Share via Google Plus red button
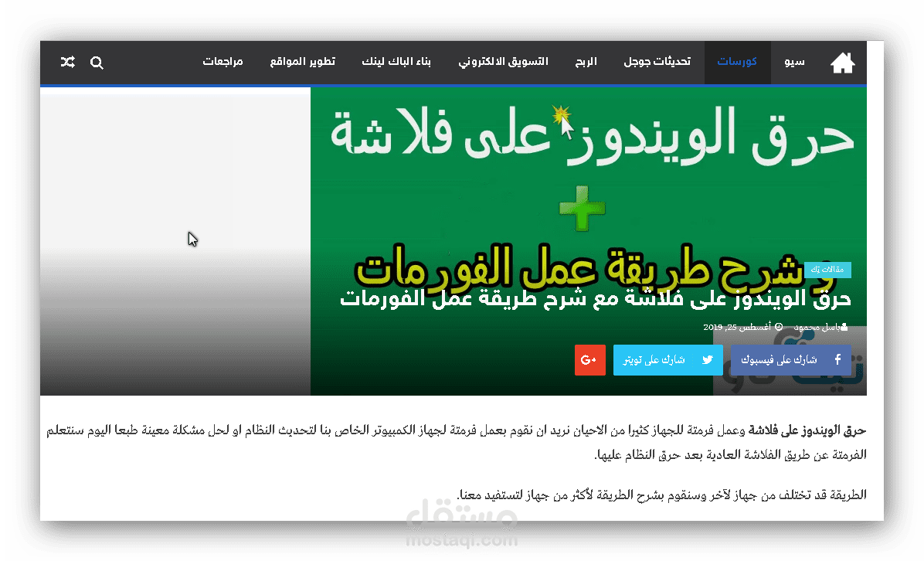The width and height of the screenshot is (924, 561). [590, 360]
